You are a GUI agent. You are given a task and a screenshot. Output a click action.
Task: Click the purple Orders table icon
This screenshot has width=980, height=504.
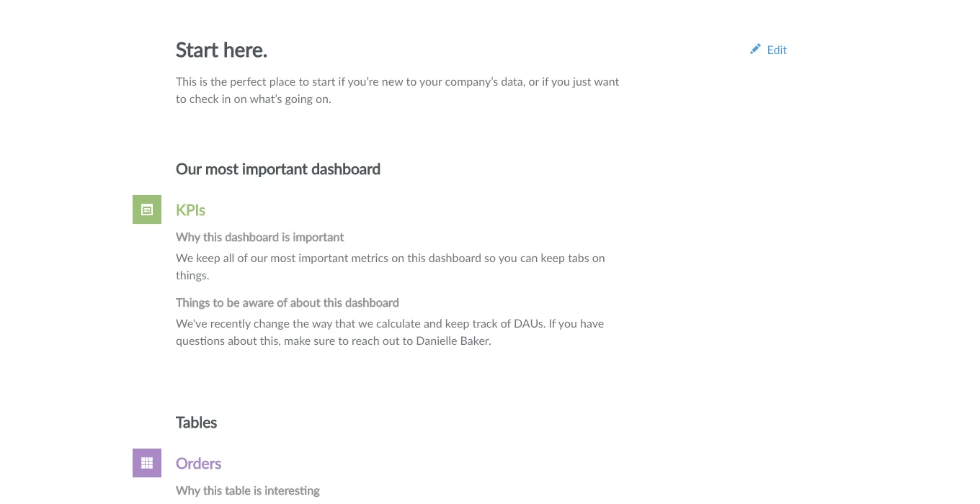point(147,463)
